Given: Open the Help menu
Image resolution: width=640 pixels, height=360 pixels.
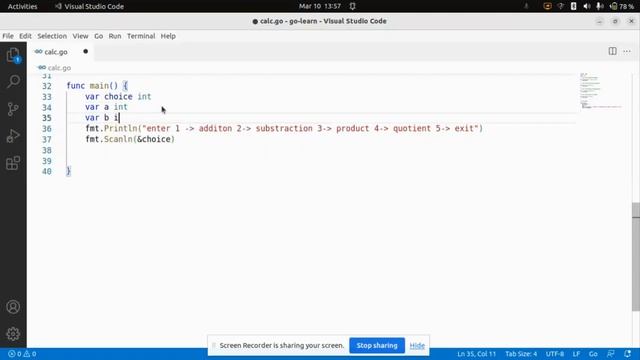Looking at the screenshot, I should click(168, 36).
